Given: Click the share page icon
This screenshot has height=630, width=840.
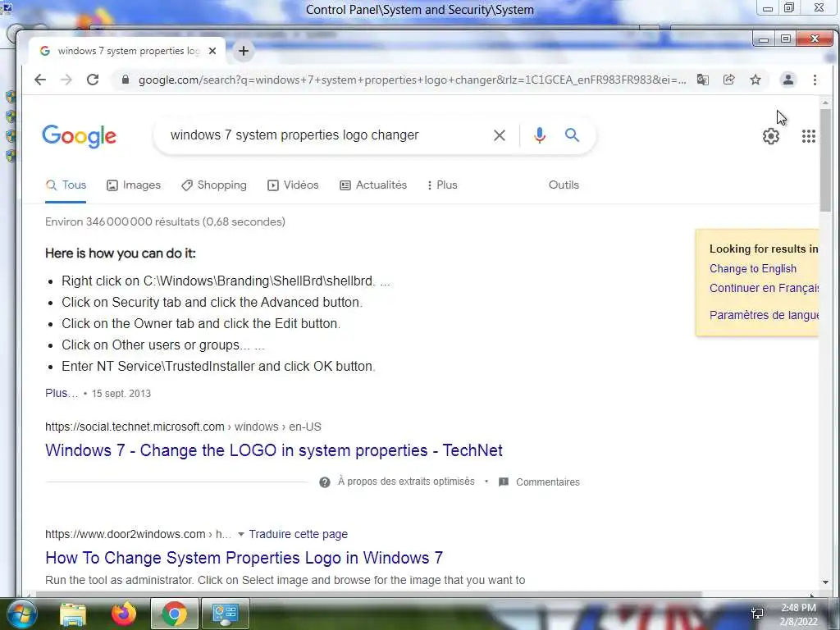Looking at the screenshot, I should (729, 80).
